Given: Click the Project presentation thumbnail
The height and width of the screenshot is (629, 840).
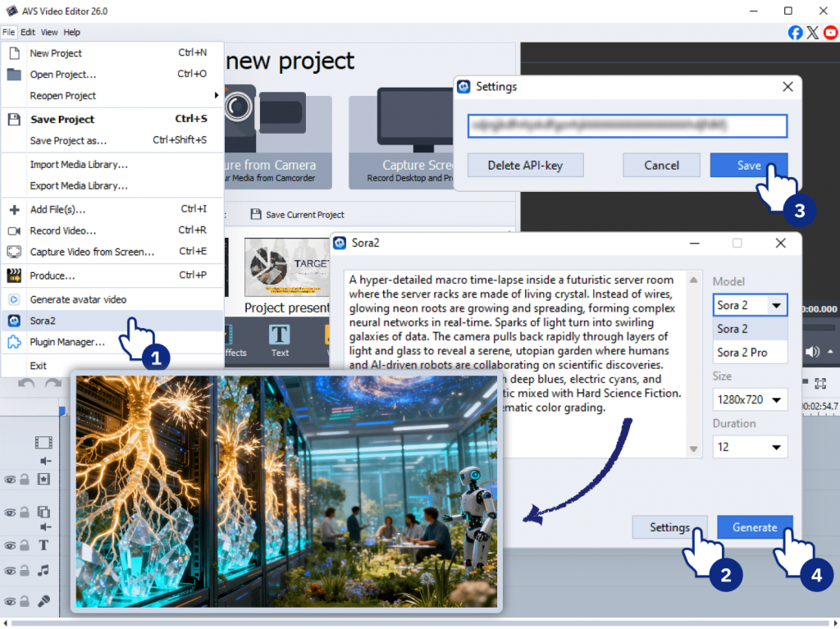Looking at the screenshot, I should click(287, 268).
